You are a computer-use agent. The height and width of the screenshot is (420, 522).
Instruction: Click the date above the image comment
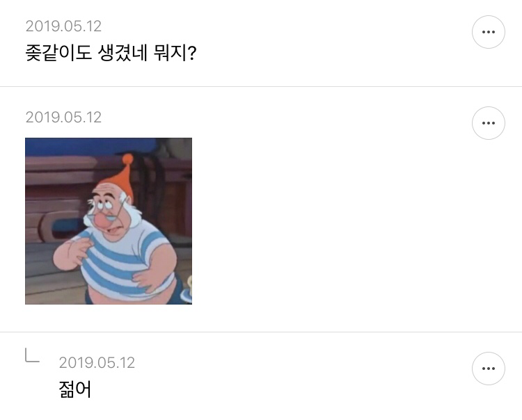click(x=63, y=118)
